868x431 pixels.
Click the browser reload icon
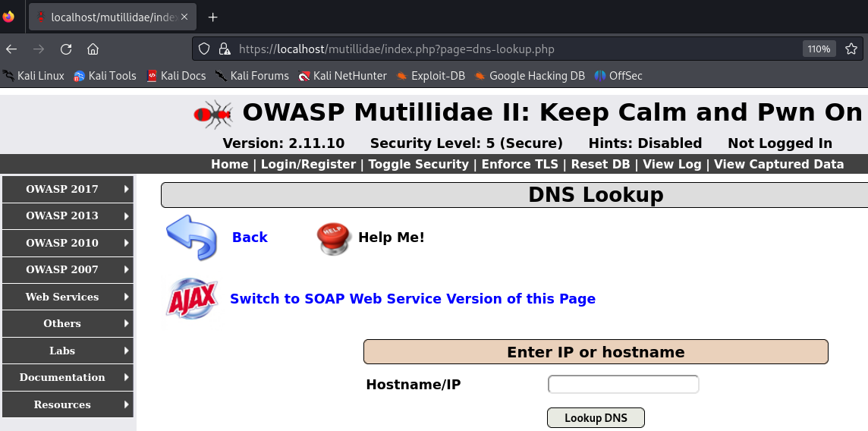[66, 49]
